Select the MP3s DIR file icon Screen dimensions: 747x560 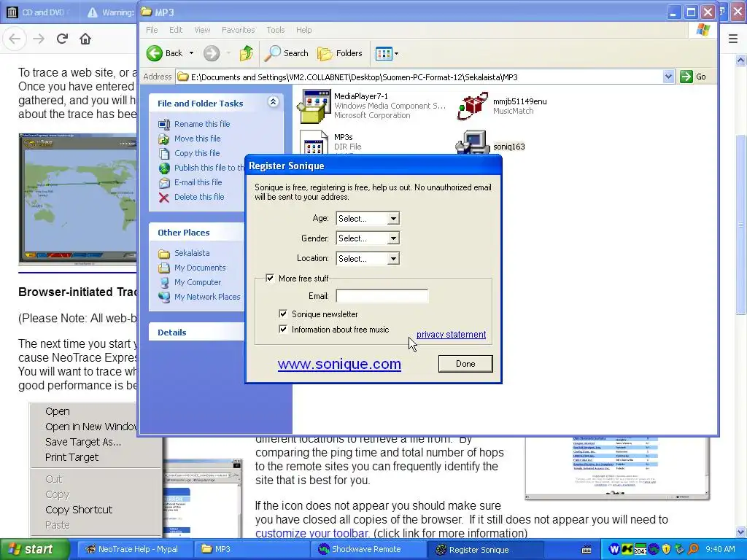coord(314,142)
